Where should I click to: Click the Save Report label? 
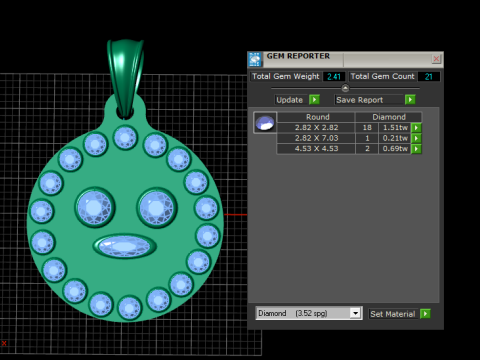click(359, 100)
